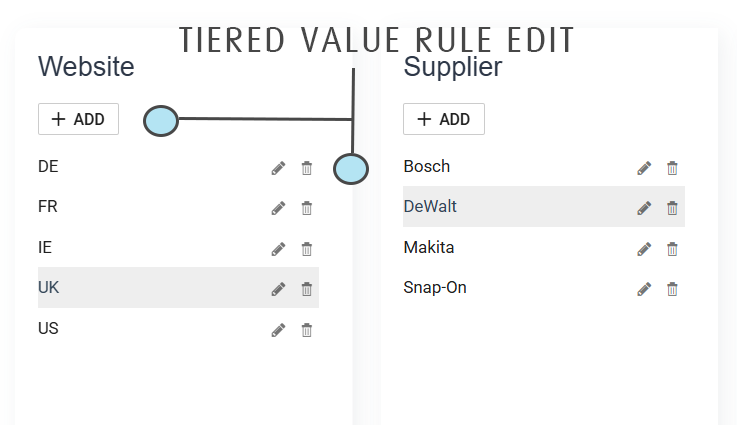Add a new Supplier entry

point(443,119)
